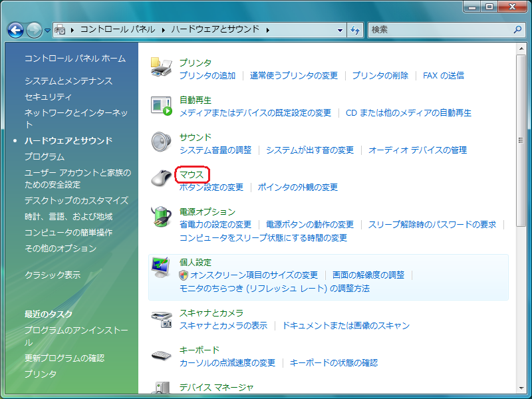Click the Personalization monitor icon
Image resolution: width=532 pixels, height=399 pixels.
[x=162, y=267]
